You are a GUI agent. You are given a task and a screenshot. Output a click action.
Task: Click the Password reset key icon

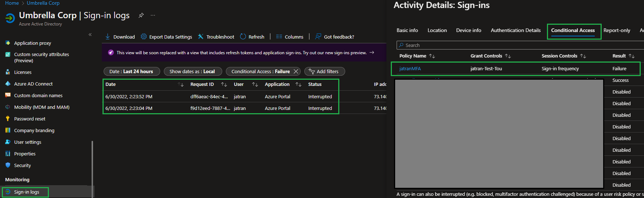tap(8, 119)
